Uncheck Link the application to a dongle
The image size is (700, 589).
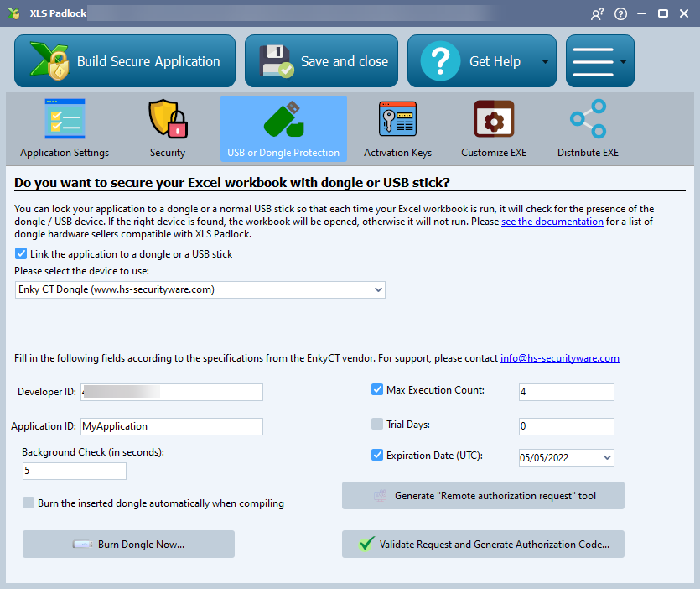click(x=21, y=254)
